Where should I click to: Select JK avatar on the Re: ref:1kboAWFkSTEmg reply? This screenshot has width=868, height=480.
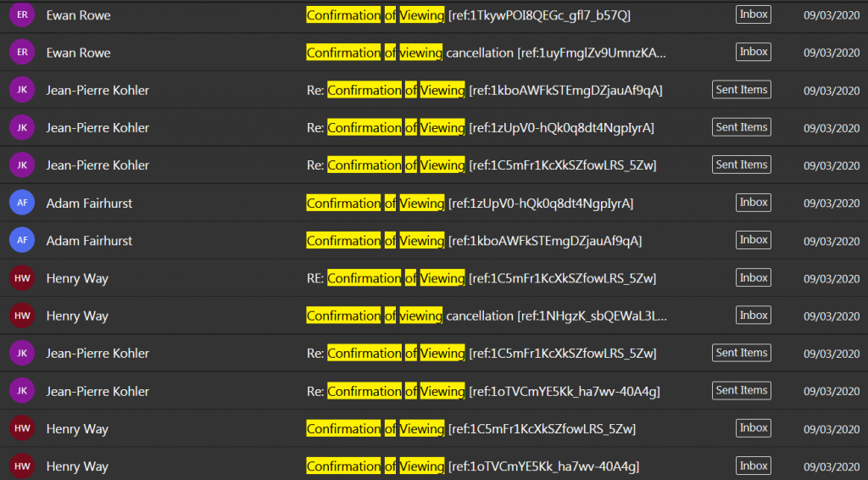(x=22, y=90)
